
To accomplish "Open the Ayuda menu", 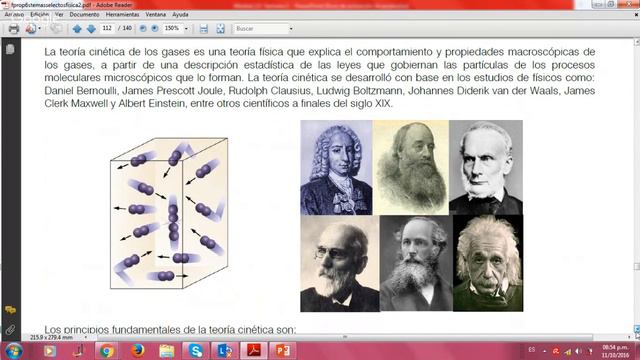I will pos(180,14).
